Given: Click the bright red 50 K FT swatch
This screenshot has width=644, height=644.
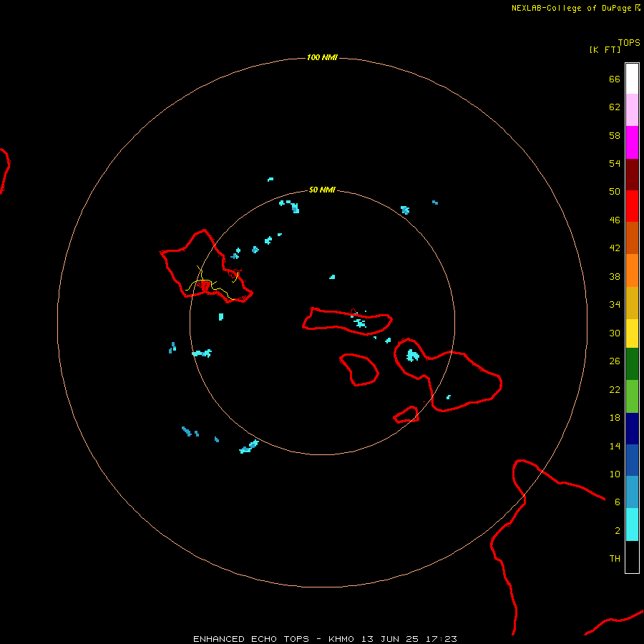Looking at the screenshot, I should coord(632,206).
